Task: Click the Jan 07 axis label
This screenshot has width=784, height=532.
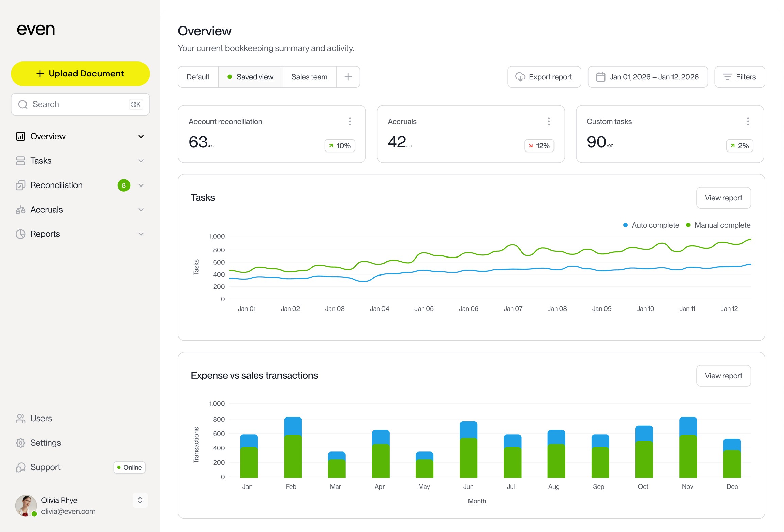Action: pos(513,309)
